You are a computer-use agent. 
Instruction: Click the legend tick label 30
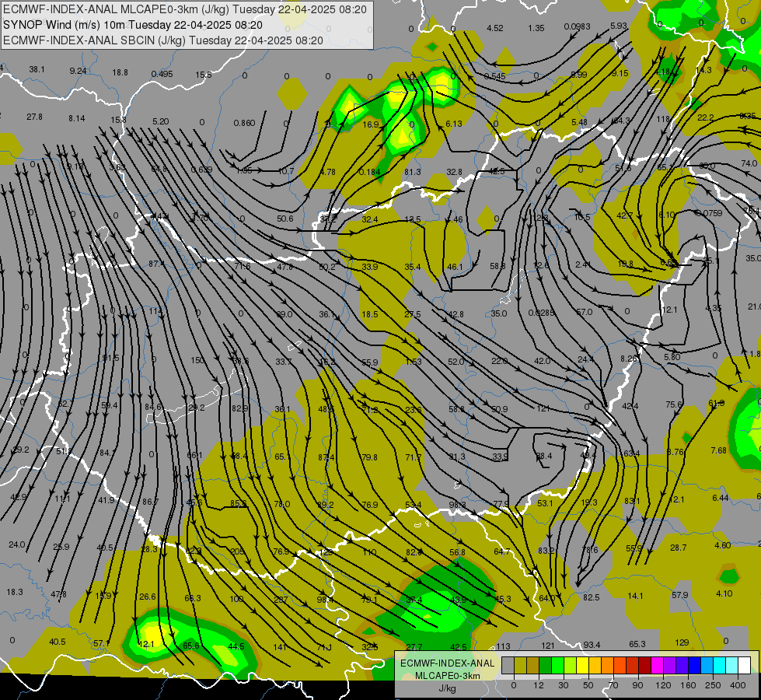click(x=563, y=685)
